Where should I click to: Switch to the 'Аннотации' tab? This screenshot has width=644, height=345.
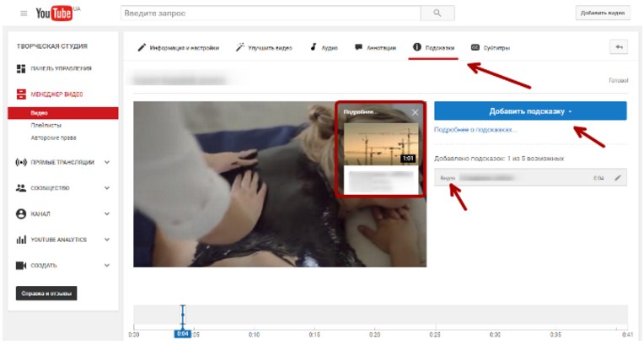click(375, 48)
